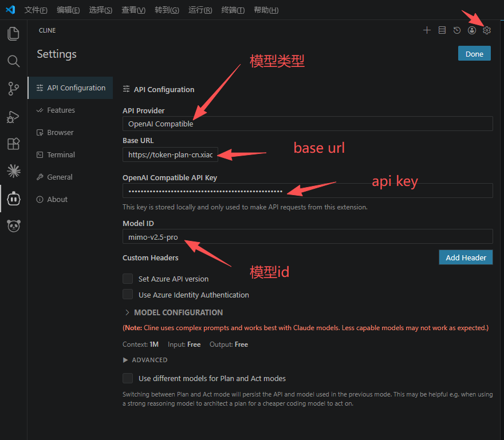Open Run and Debug view
The height and width of the screenshot is (440, 504).
(x=13, y=117)
